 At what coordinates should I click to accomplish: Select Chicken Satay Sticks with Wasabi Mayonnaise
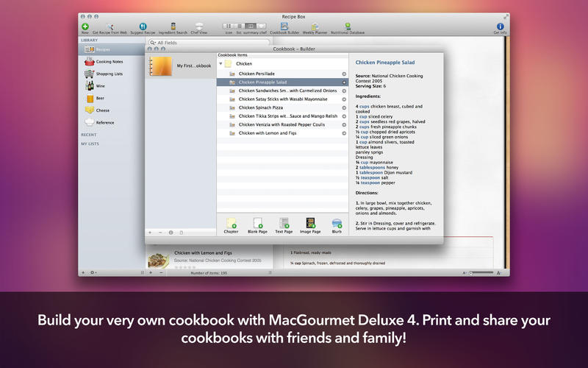point(282,99)
